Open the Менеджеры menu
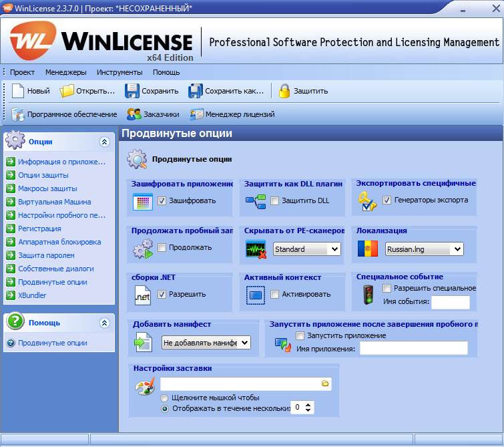 click(65, 72)
